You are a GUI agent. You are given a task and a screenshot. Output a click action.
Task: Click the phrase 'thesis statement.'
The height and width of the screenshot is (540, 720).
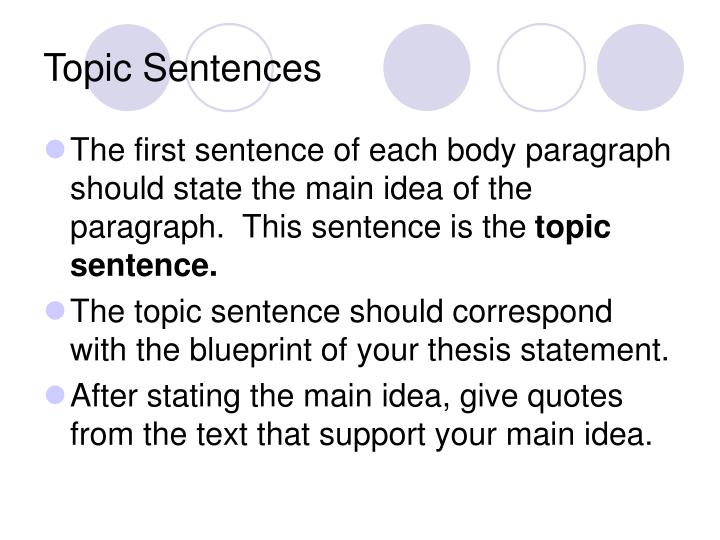[548, 350]
